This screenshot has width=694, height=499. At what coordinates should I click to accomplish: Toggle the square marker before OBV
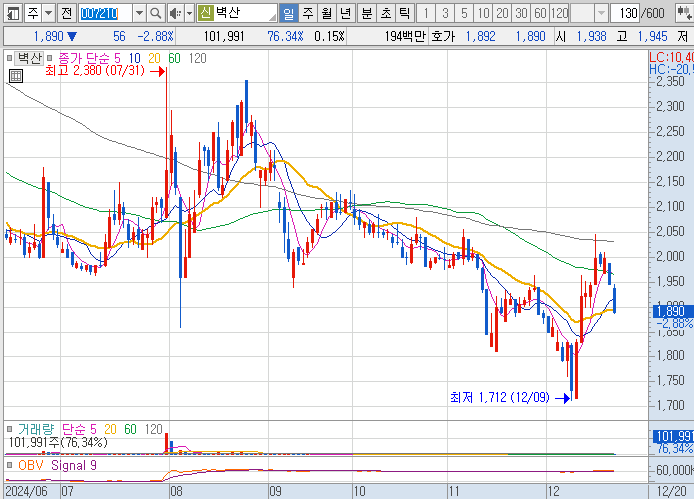tap(9, 465)
